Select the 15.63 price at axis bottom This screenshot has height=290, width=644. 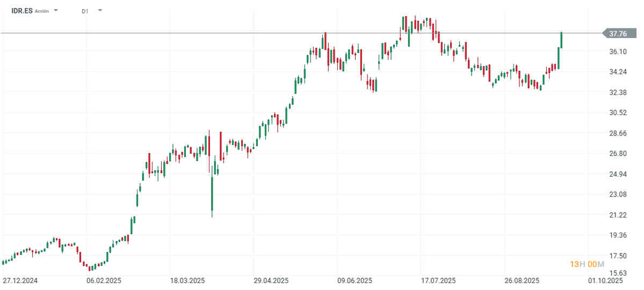(618, 273)
